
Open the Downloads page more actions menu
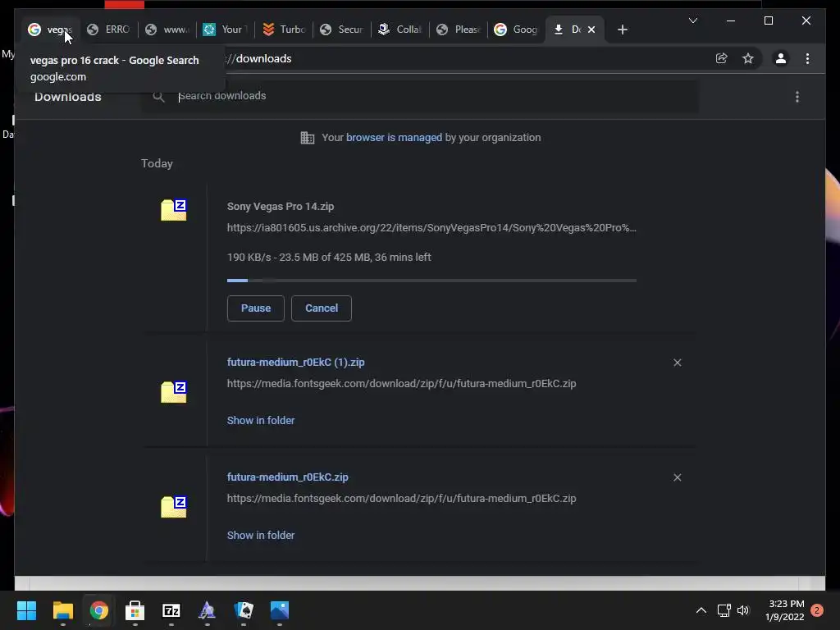coord(797,97)
